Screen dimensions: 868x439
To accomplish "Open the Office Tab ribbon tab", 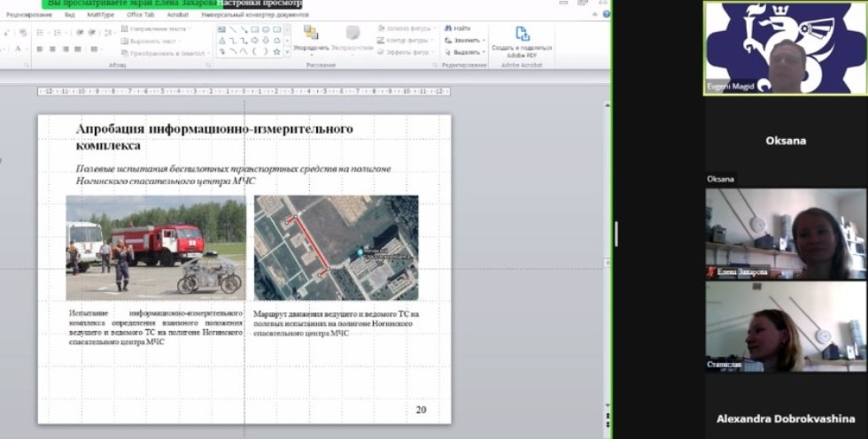I will pos(140,15).
